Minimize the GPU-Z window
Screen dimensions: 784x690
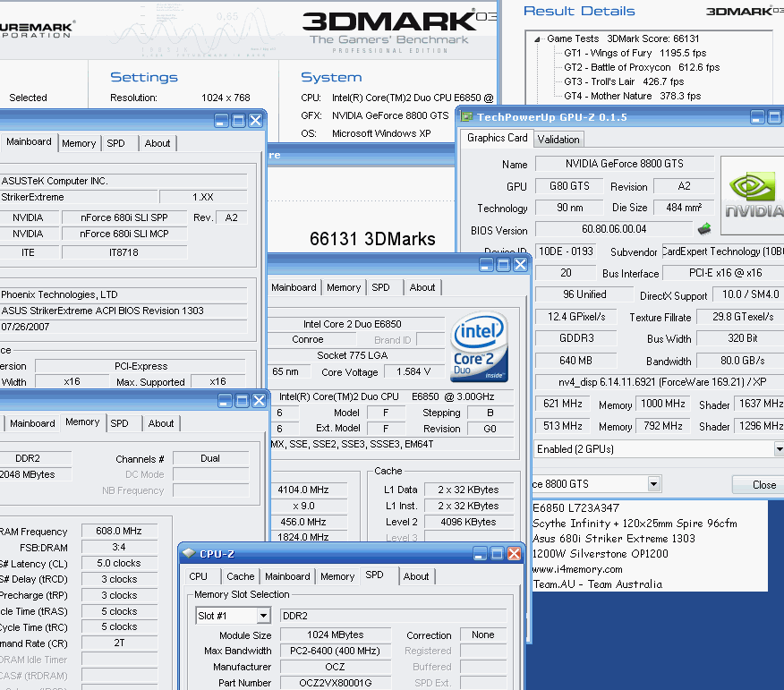pos(757,117)
